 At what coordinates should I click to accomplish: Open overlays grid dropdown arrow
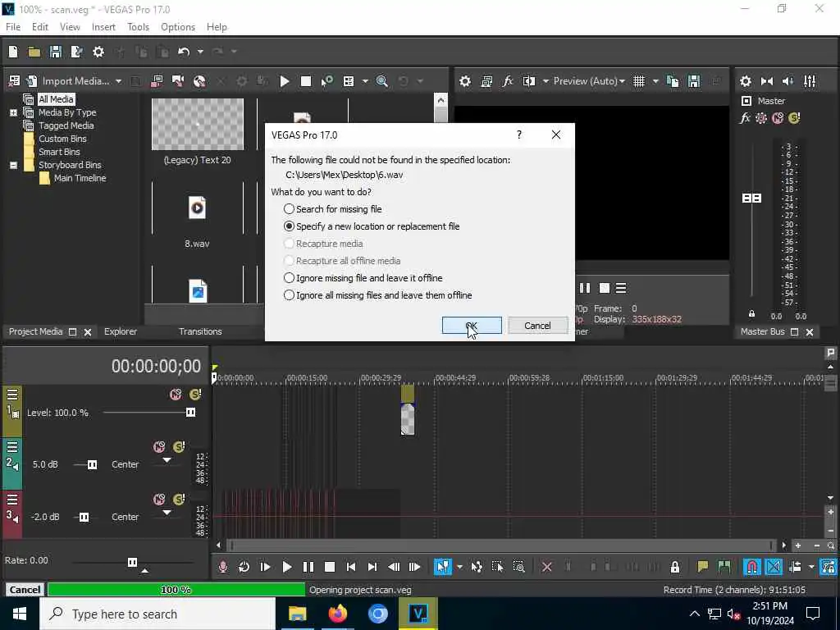[x=655, y=81]
